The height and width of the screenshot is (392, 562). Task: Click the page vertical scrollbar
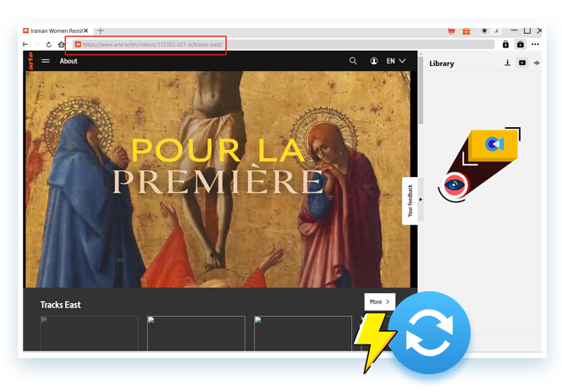(421, 90)
